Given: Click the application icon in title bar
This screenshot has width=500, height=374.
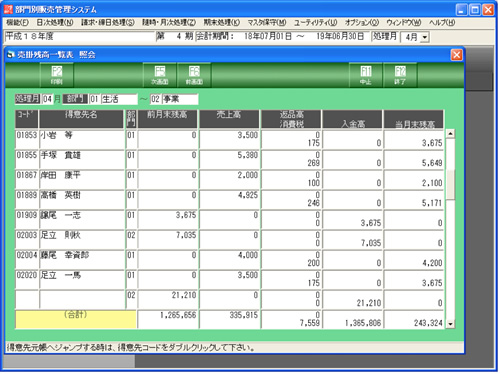Looking at the screenshot, I should [8, 9].
